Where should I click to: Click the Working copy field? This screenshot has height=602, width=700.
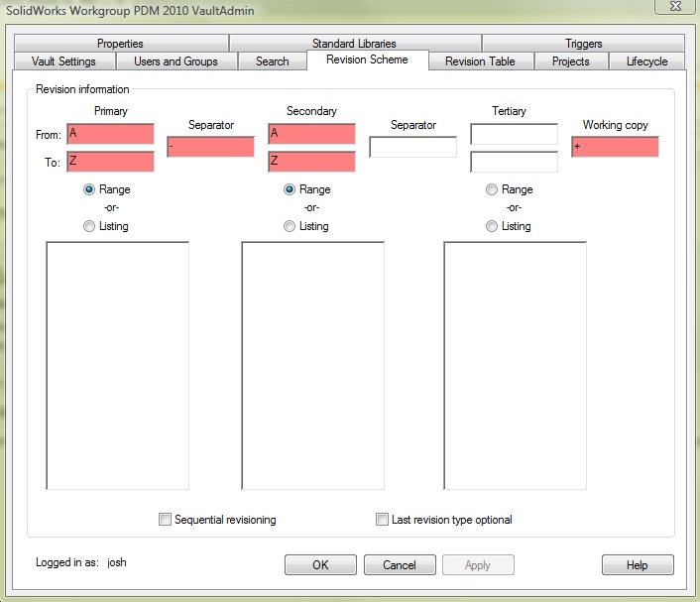pos(615,147)
